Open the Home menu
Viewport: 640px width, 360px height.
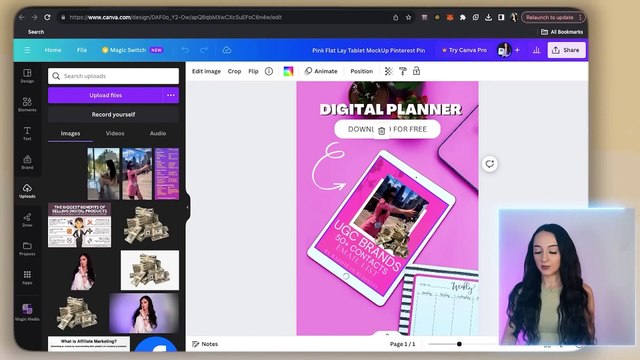[x=53, y=50]
